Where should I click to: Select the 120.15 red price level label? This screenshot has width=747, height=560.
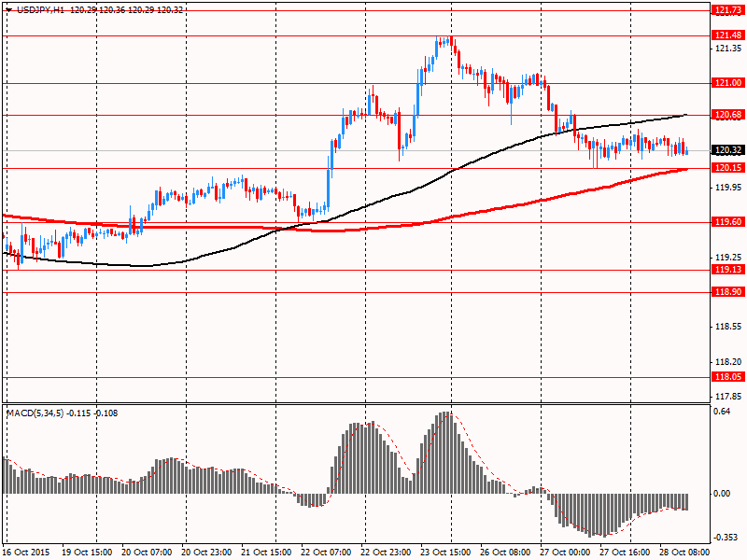tap(728, 168)
